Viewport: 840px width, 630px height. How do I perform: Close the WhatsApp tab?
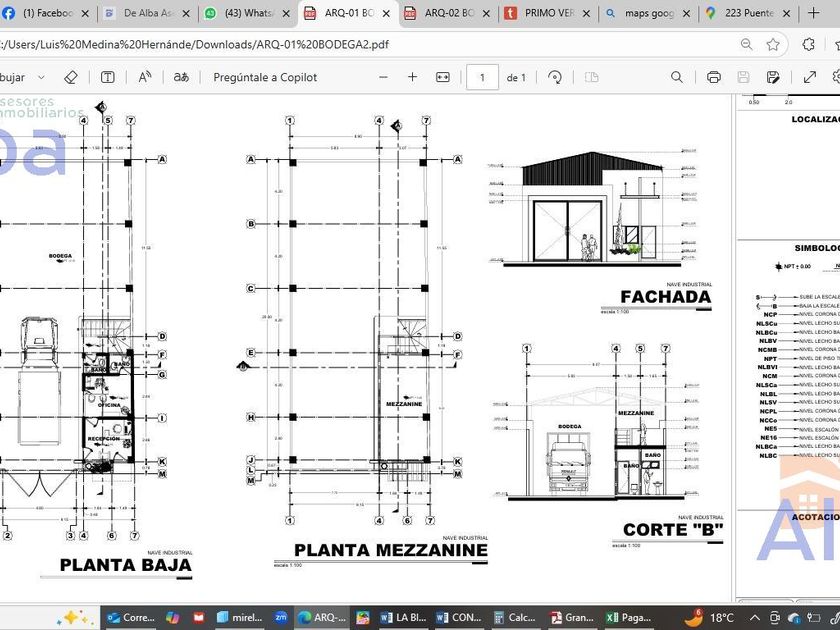286,14
